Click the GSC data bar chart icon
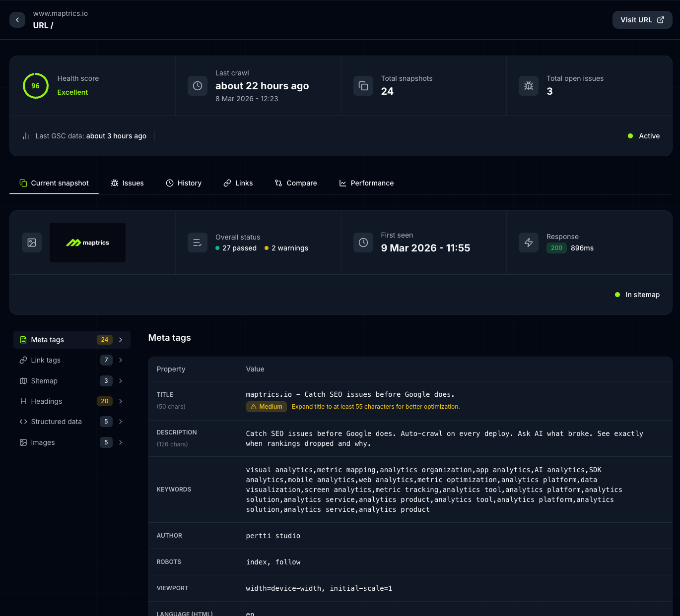 [26, 136]
